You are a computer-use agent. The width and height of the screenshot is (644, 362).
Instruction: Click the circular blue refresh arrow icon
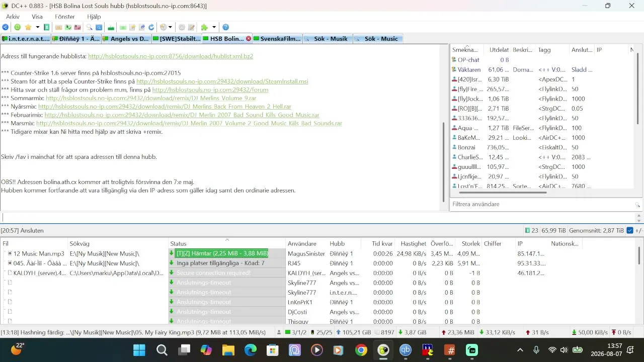151,27
